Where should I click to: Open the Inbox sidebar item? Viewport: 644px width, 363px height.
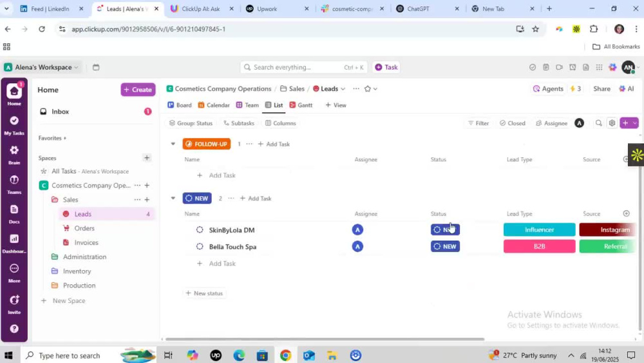coord(95,112)
